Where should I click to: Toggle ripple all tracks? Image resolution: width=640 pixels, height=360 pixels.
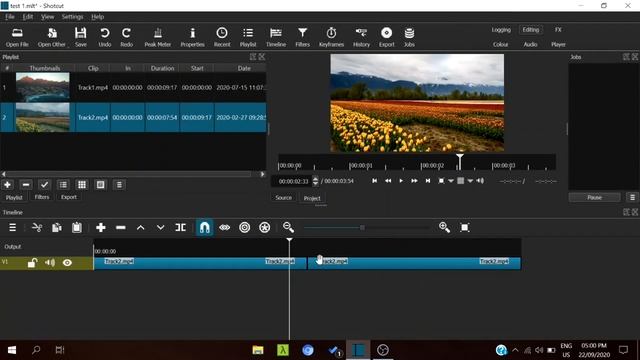pos(264,227)
